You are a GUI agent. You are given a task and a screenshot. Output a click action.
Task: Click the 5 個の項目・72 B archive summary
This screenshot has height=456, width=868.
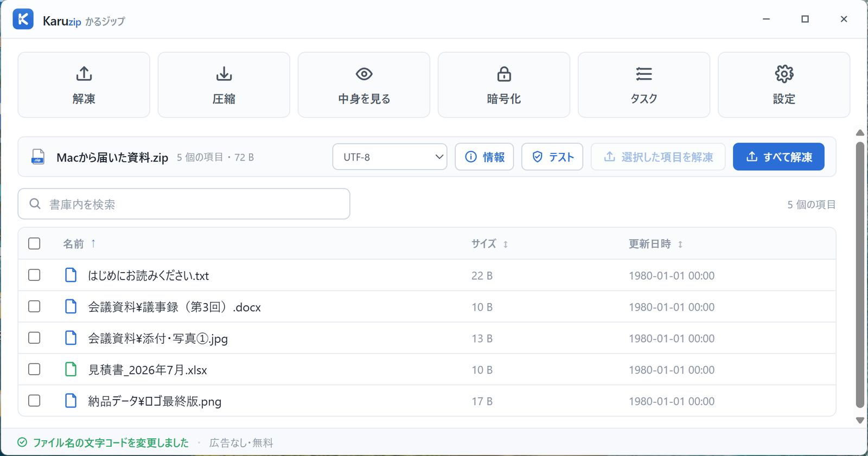tap(215, 157)
